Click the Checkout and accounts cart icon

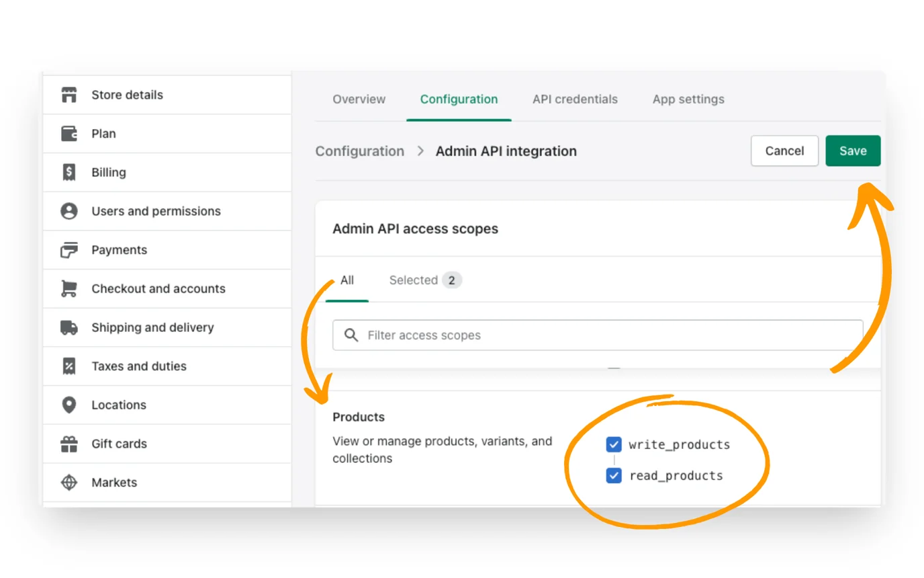69,288
